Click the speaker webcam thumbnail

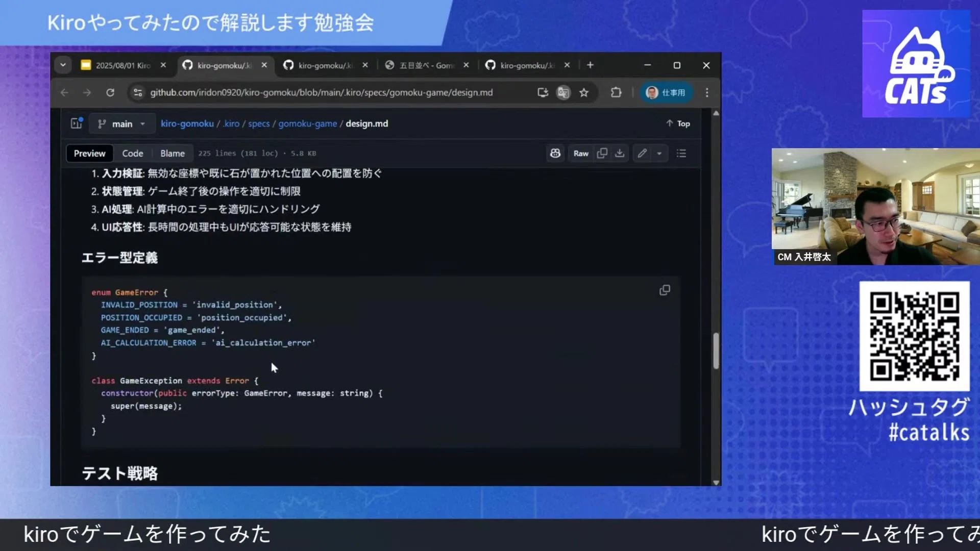876,207
